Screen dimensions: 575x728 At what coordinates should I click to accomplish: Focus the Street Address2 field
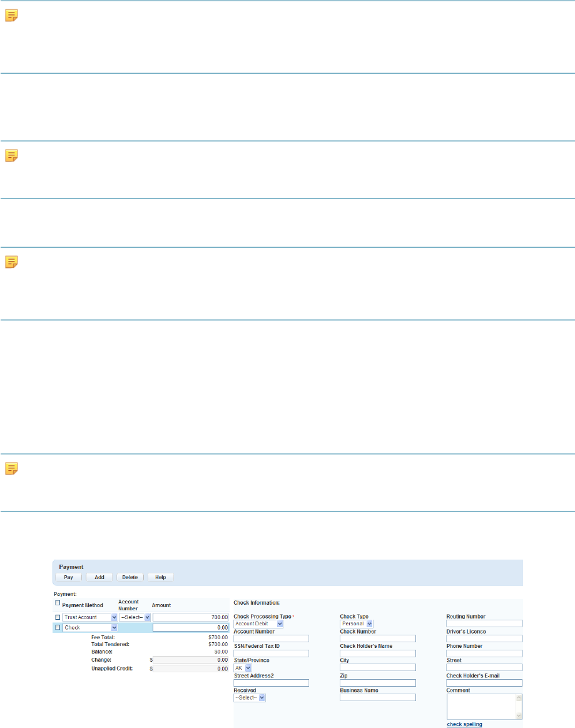(x=271, y=683)
